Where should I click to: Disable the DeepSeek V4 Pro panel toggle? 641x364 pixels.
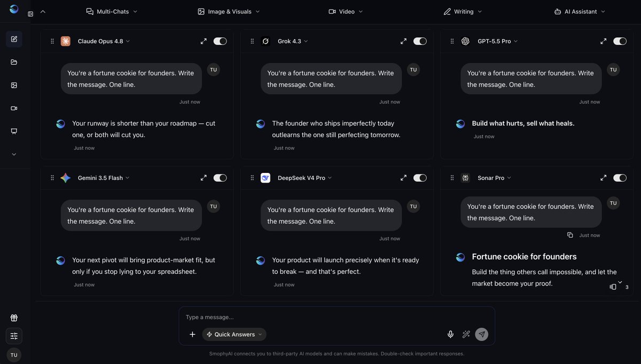[x=420, y=178]
